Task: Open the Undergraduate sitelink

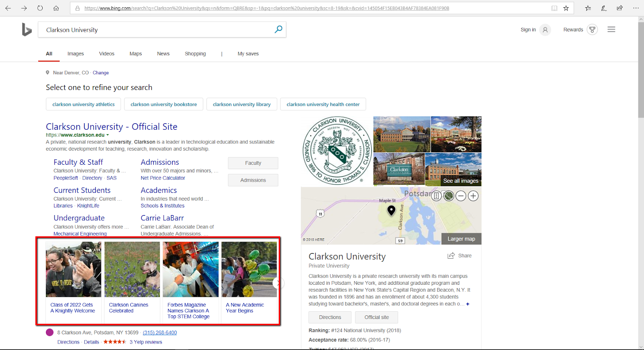Action: point(79,218)
